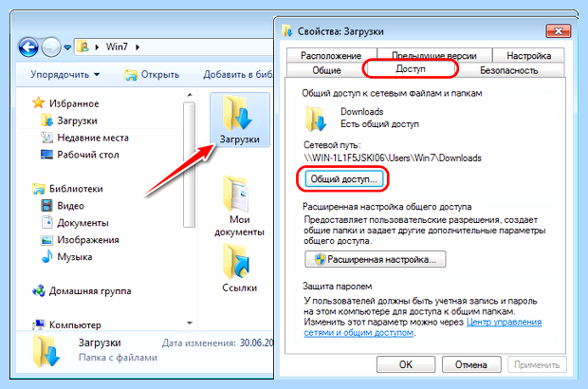Click the Видео film strip icon
This screenshot has height=389, width=588.
(46, 206)
